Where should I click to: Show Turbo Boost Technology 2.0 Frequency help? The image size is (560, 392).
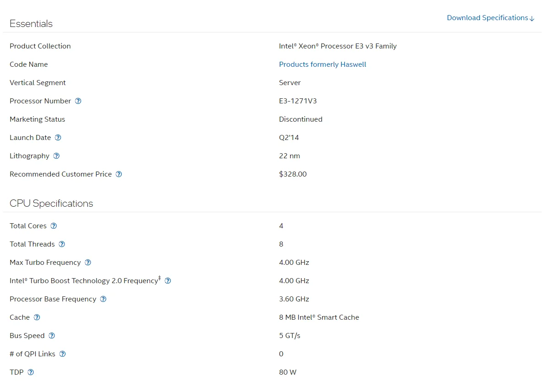168,281
